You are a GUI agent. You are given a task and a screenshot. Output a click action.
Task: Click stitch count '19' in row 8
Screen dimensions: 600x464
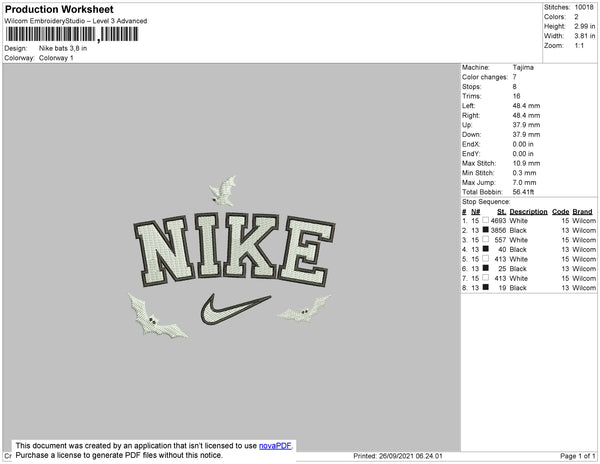502,288
